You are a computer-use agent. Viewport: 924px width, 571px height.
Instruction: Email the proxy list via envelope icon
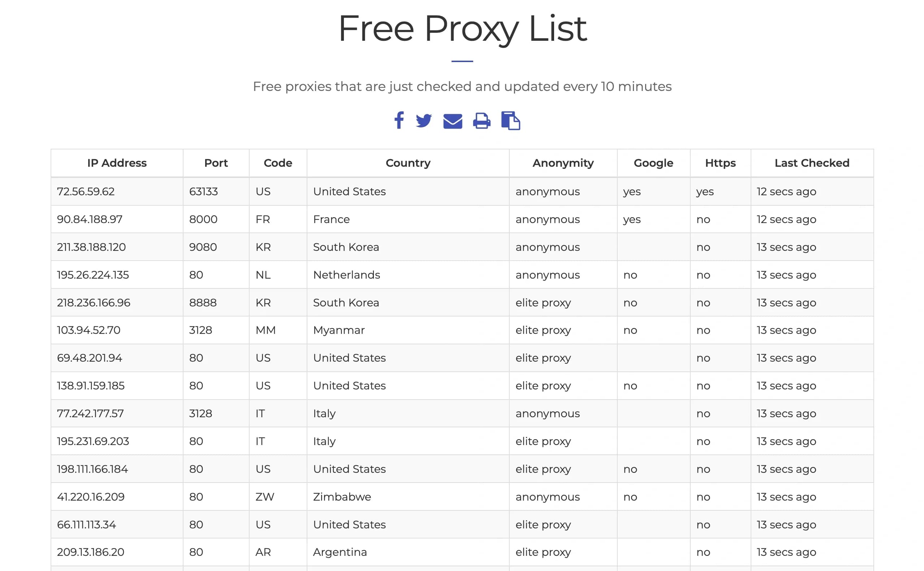point(452,121)
